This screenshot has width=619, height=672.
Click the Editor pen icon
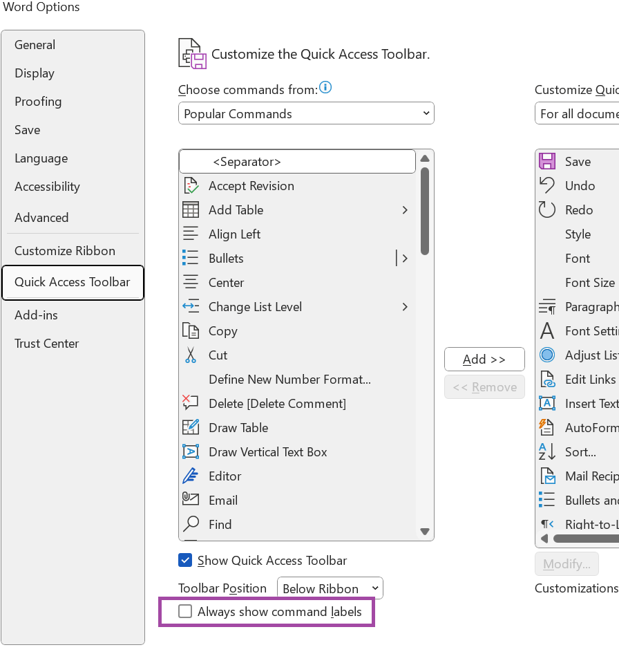click(191, 476)
